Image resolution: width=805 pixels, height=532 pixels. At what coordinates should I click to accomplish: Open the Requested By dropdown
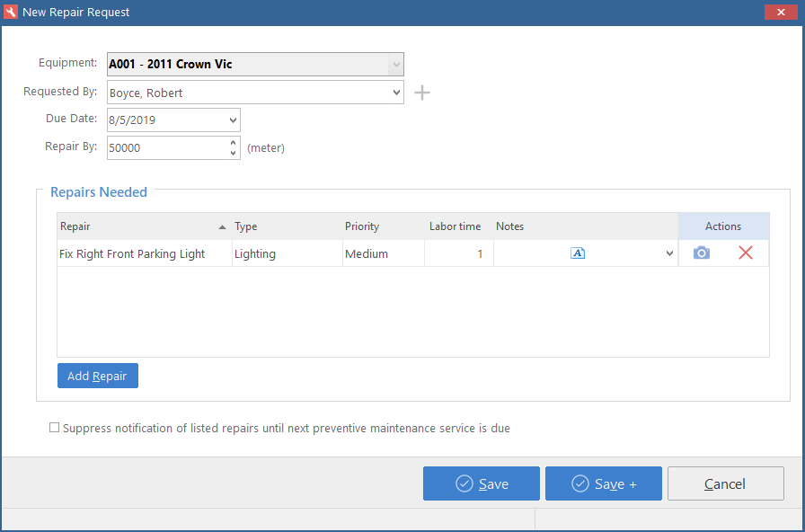coord(396,93)
